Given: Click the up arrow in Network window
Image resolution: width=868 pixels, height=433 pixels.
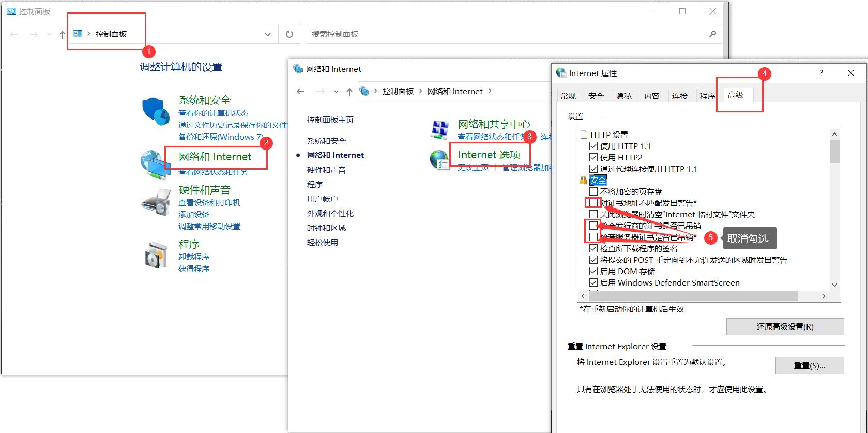Looking at the screenshot, I should 349,92.
